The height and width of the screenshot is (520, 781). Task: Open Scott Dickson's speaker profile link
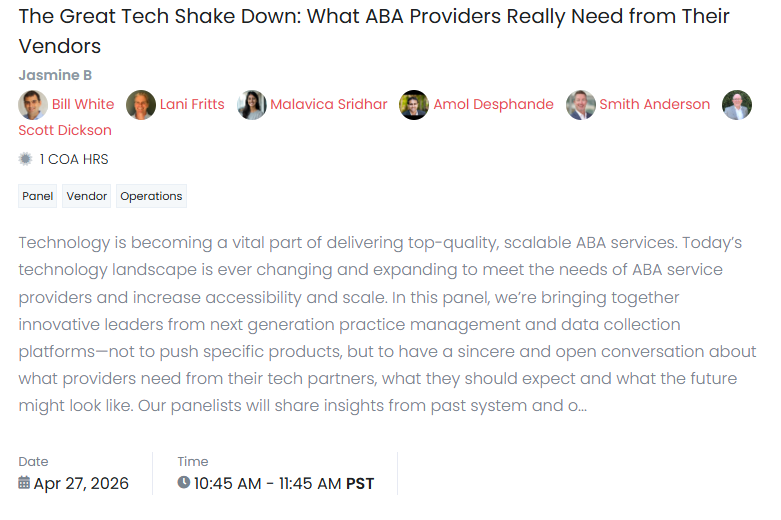coord(65,131)
